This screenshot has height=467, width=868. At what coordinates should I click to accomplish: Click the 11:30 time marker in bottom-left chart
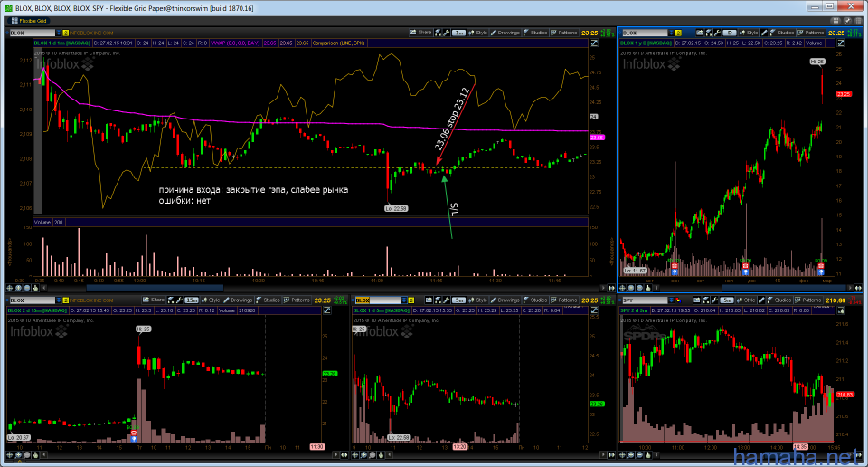pos(316,447)
